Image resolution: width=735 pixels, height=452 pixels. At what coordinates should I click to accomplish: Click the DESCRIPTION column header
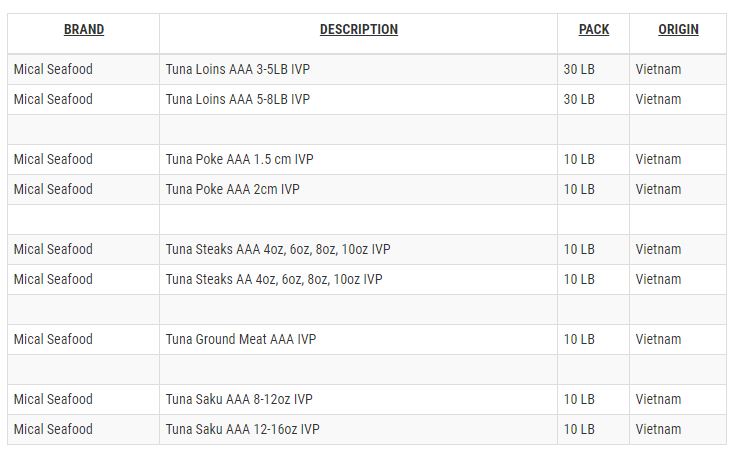(359, 30)
